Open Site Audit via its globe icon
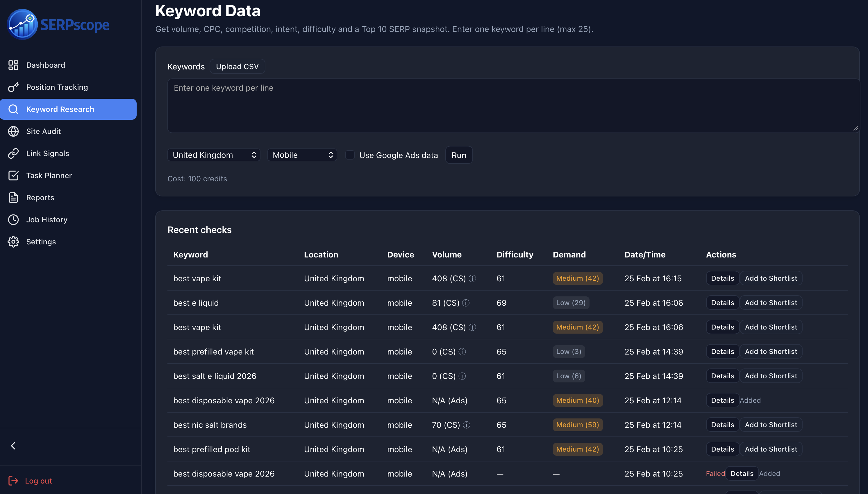This screenshot has height=494, width=868. 13,131
